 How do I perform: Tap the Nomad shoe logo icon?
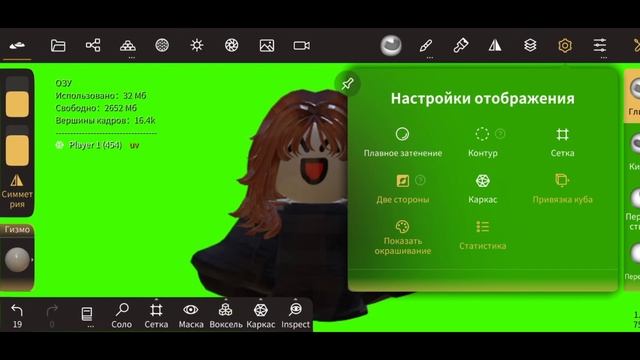click(x=17, y=45)
